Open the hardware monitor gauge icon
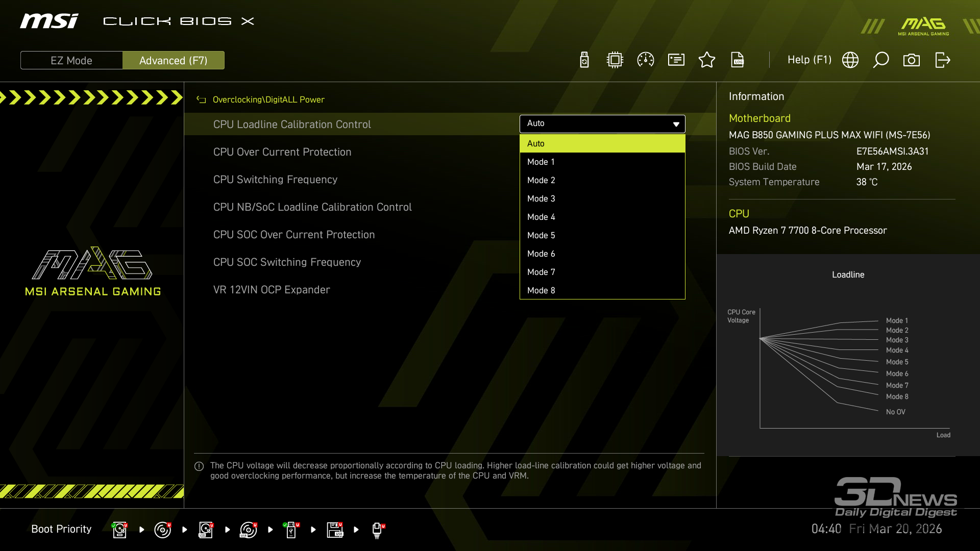This screenshot has height=551, width=980. point(646,60)
